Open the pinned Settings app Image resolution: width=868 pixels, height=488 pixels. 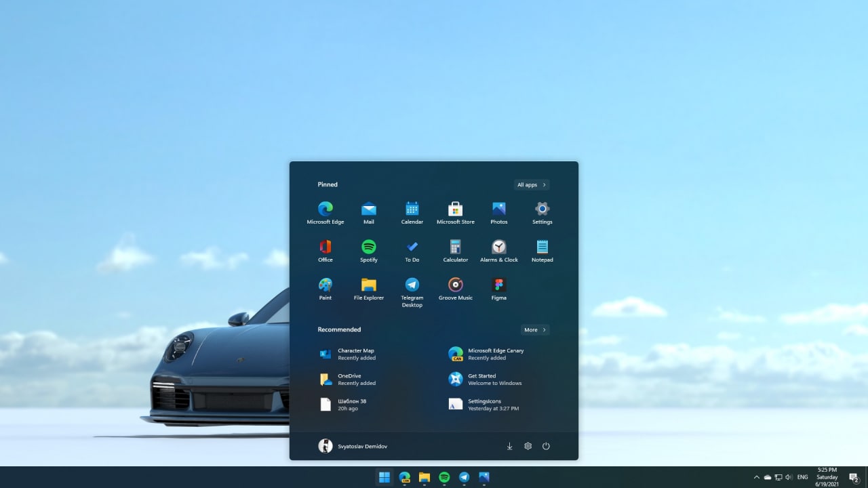pos(542,213)
